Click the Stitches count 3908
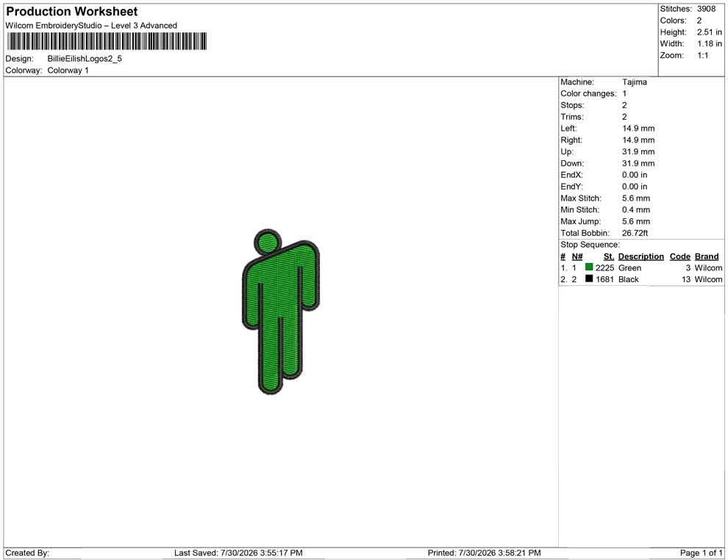728x560 pixels. pyautogui.click(x=706, y=9)
